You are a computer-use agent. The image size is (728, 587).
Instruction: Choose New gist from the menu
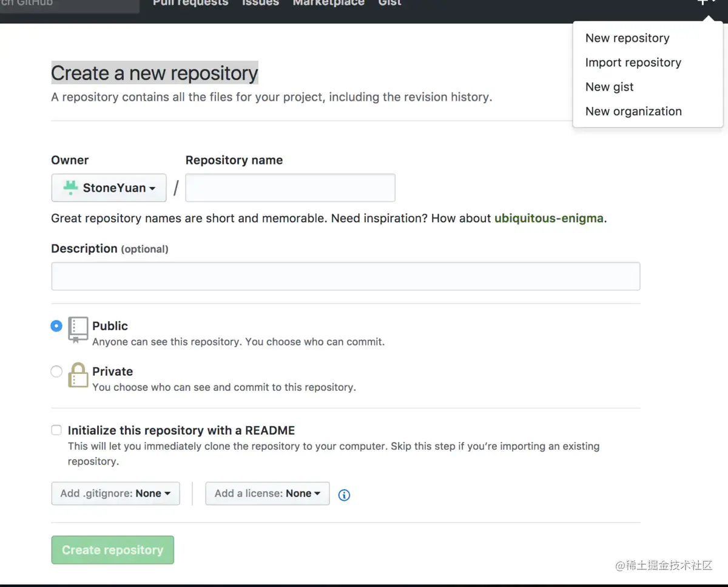[x=609, y=87]
